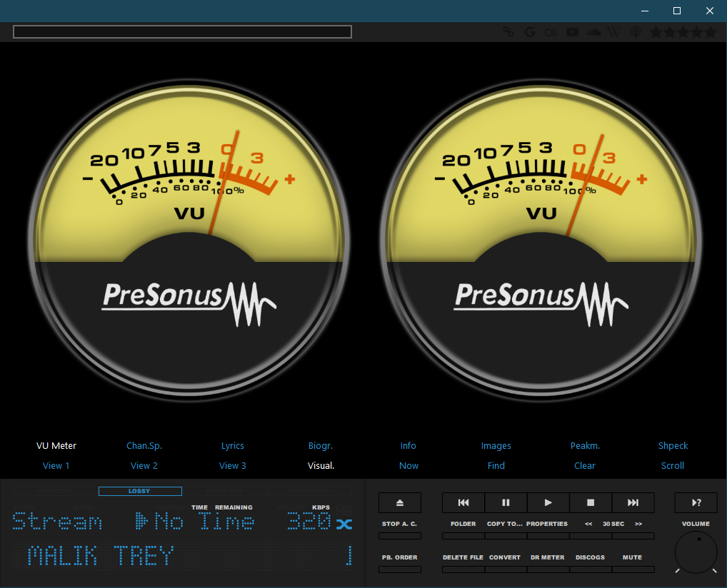Viewport: 727px width, 588px height.
Task: Click the TIME label
Action: click(x=199, y=507)
